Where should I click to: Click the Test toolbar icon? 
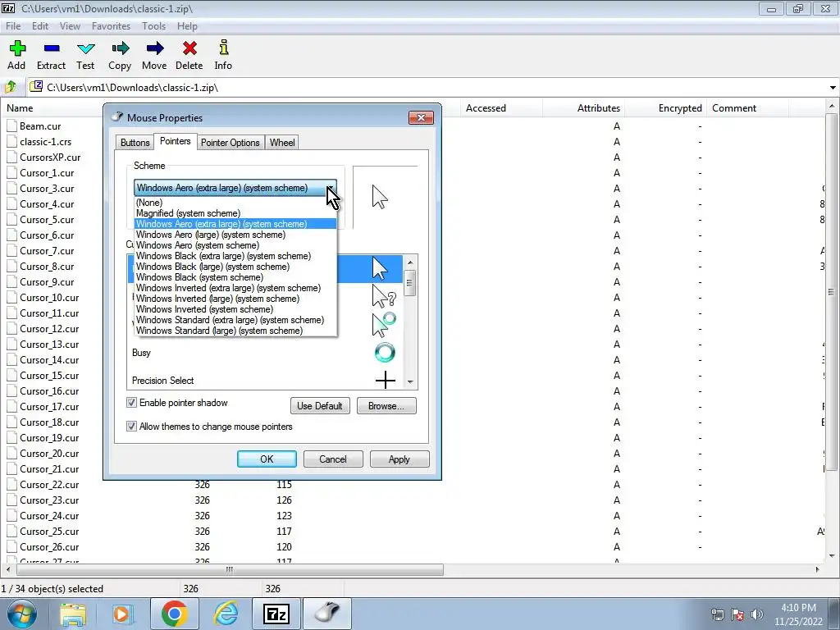85,49
